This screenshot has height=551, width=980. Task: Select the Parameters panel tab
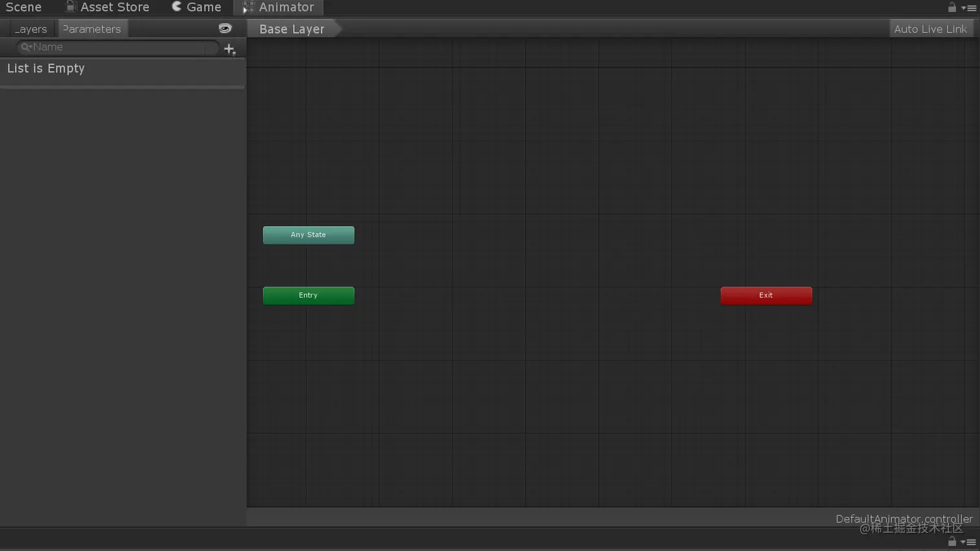92,29
